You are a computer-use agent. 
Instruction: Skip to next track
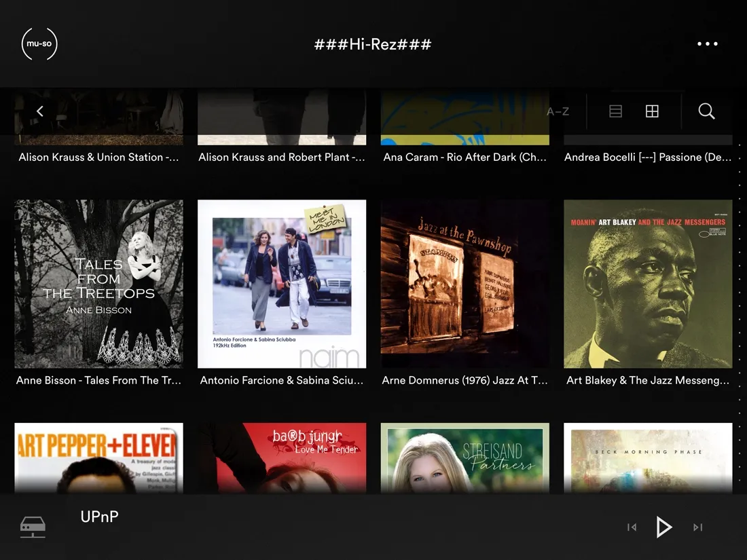[698, 527]
